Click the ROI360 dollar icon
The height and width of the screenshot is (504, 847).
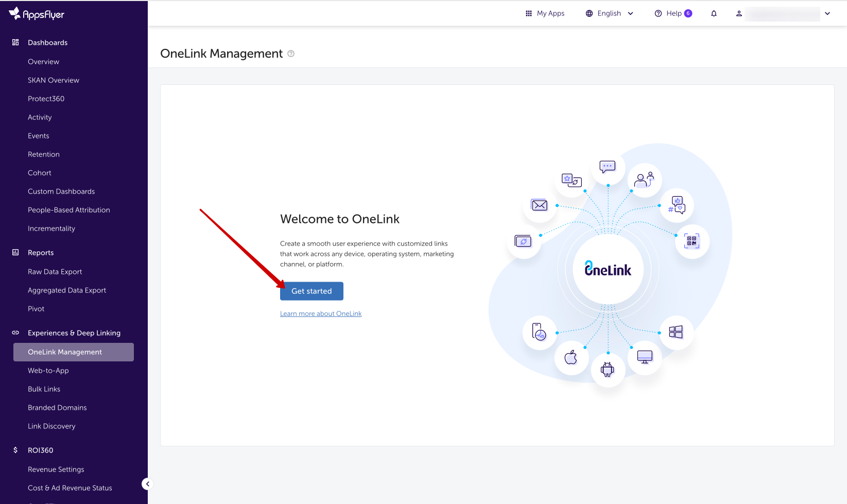click(15, 450)
